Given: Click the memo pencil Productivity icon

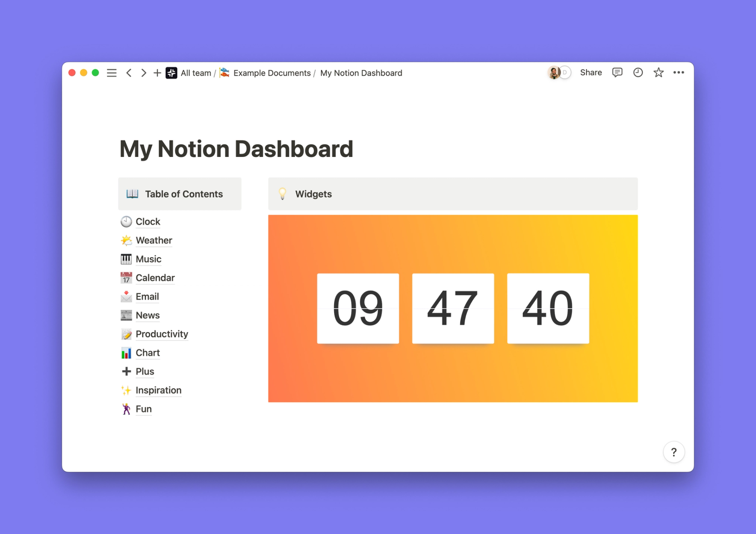Looking at the screenshot, I should click(x=126, y=334).
